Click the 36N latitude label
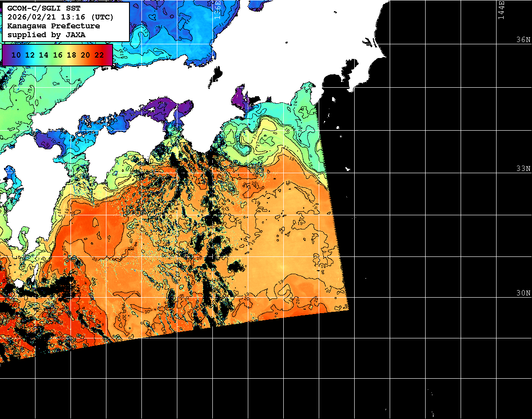 pos(523,39)
